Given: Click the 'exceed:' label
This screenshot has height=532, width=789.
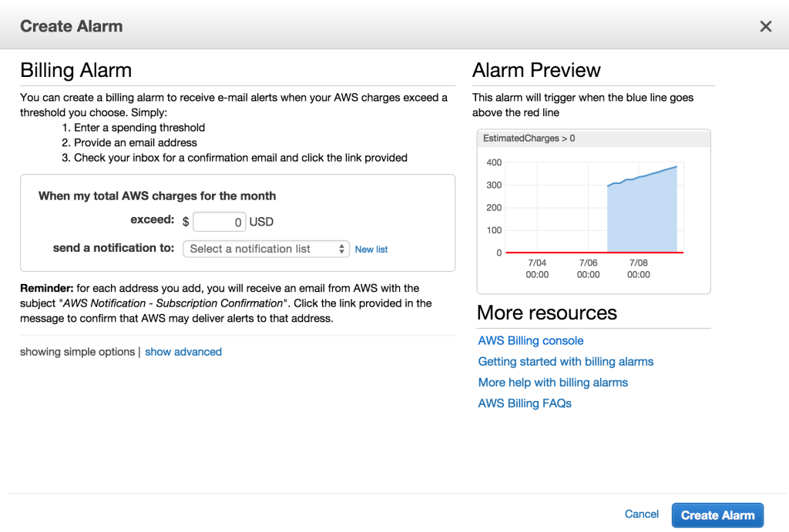Looking at the screenshot, I should (153, 219).
